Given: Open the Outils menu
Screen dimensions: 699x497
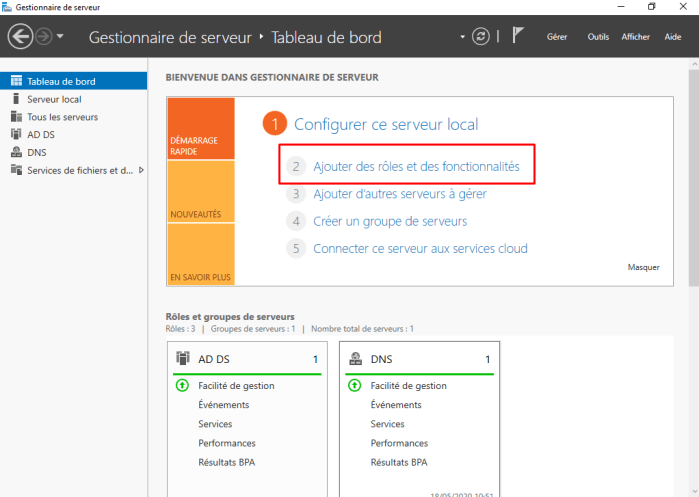Looking at the screenshot, I should [598, 37].
